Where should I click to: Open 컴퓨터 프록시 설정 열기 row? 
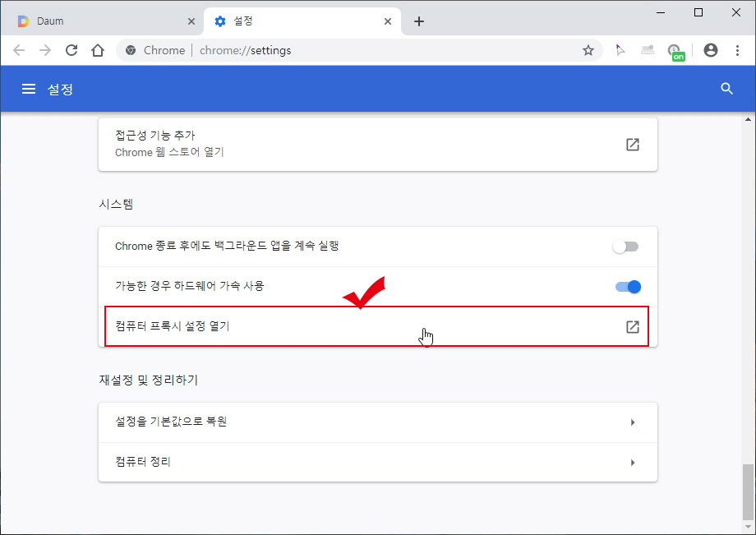377,326
